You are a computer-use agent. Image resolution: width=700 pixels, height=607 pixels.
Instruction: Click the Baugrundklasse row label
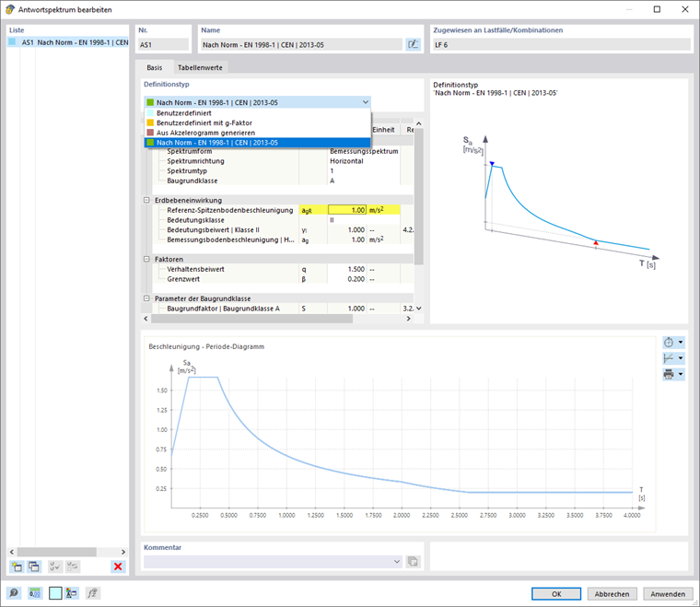click(x=192, y=181)
